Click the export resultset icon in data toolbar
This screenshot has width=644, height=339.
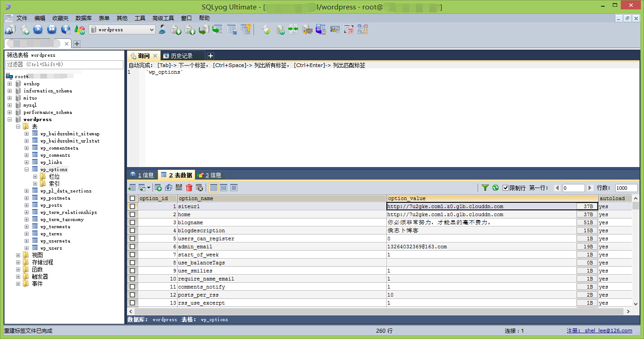click(132, 188)
